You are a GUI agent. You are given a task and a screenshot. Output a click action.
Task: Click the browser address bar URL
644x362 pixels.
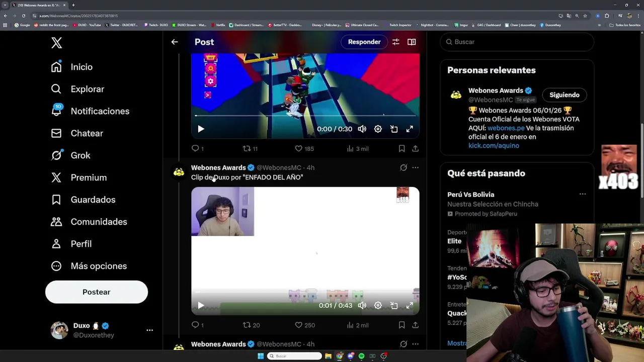click(x=78, y=16)
